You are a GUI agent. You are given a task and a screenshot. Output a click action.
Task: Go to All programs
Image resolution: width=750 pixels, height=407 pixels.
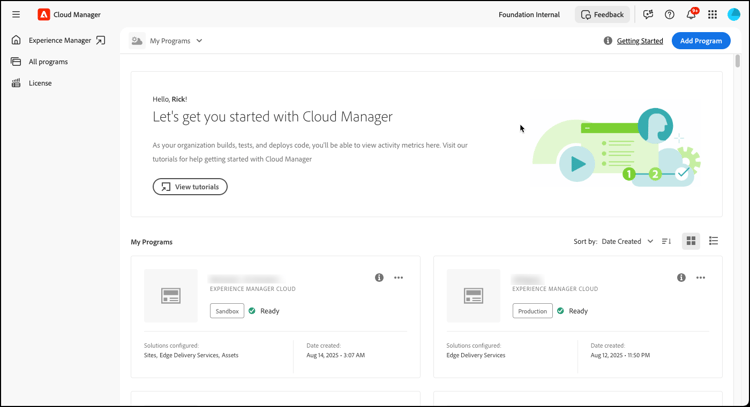(x=48, y=62)
